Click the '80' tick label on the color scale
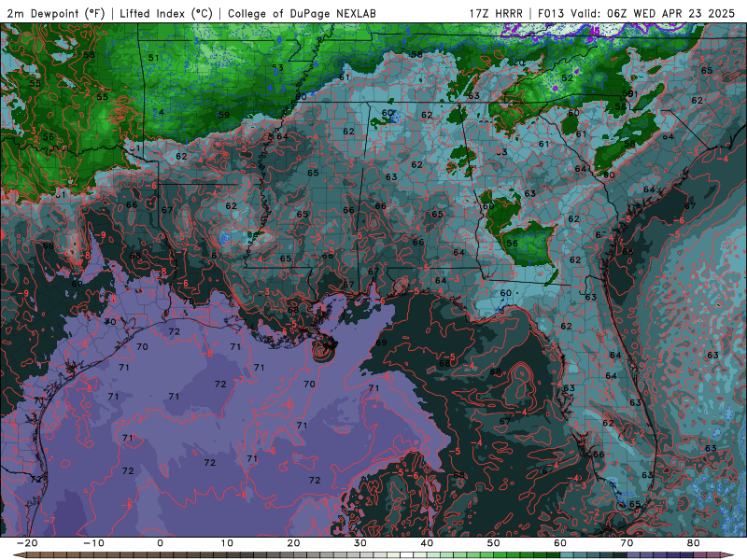 click(x=694, y=543)
